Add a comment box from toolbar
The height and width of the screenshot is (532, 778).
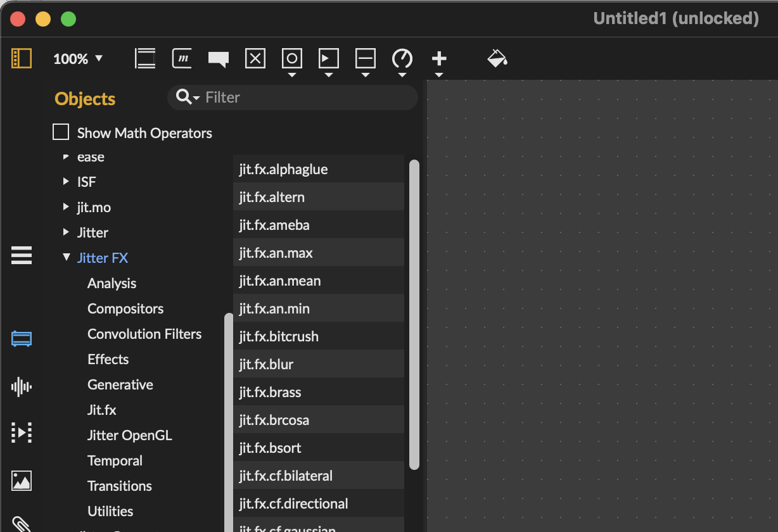tap(218, 59)
